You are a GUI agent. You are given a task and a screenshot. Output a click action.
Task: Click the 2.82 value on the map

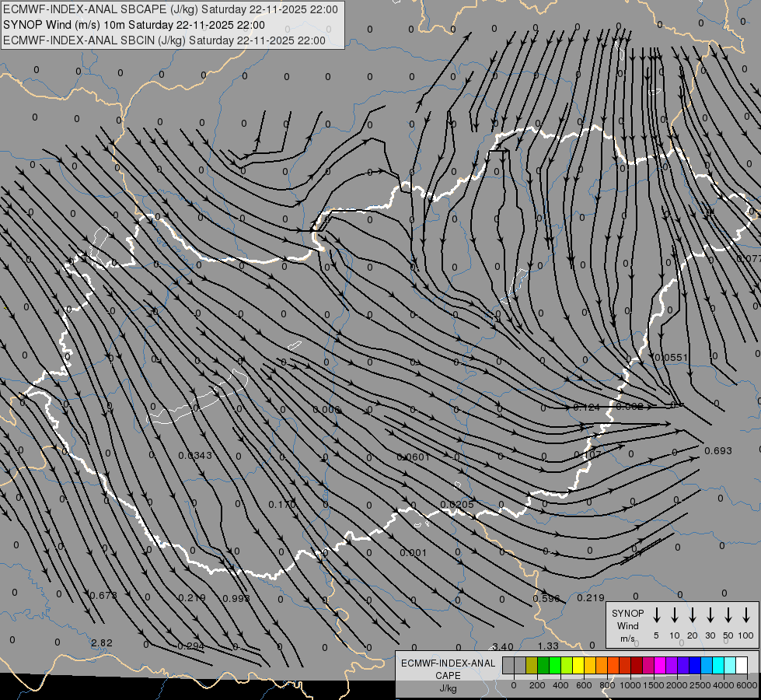[x=102, y=643]
